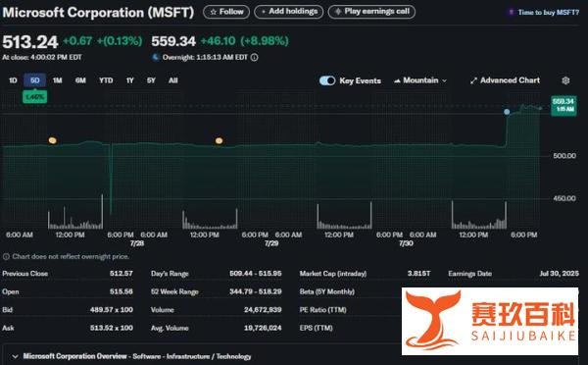This screenshot has height=365, width=588.
Task: Click the 52 Week Range value
Action: pyautogui.click(x=256, y=291)
